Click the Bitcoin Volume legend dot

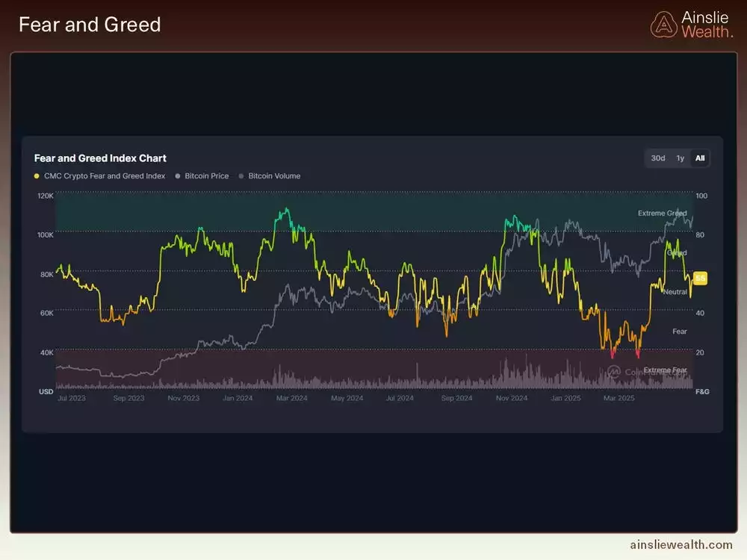(241, 176)
